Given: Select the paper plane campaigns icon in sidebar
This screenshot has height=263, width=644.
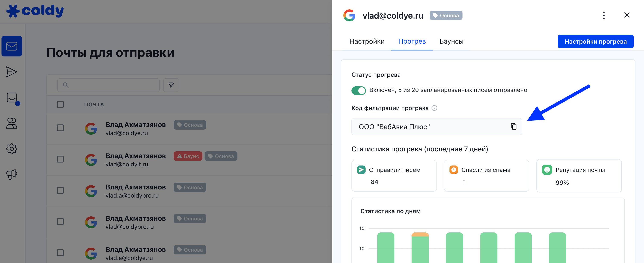Looking at the screenshot, I should pyautogui.click(x=12, y=72).
